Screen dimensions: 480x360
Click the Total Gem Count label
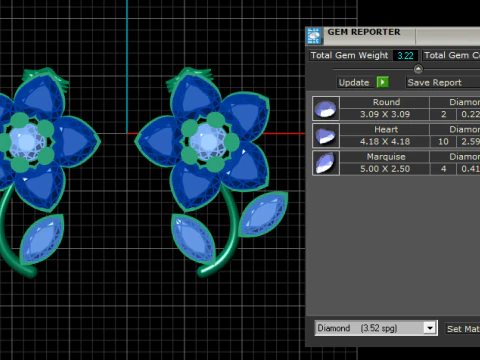(451, 55)
